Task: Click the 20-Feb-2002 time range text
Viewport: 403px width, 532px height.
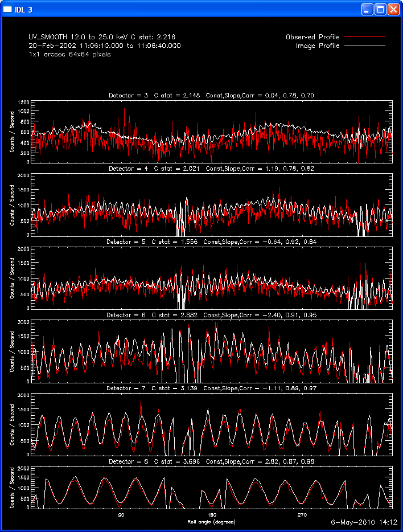Action: coord(105,46)
